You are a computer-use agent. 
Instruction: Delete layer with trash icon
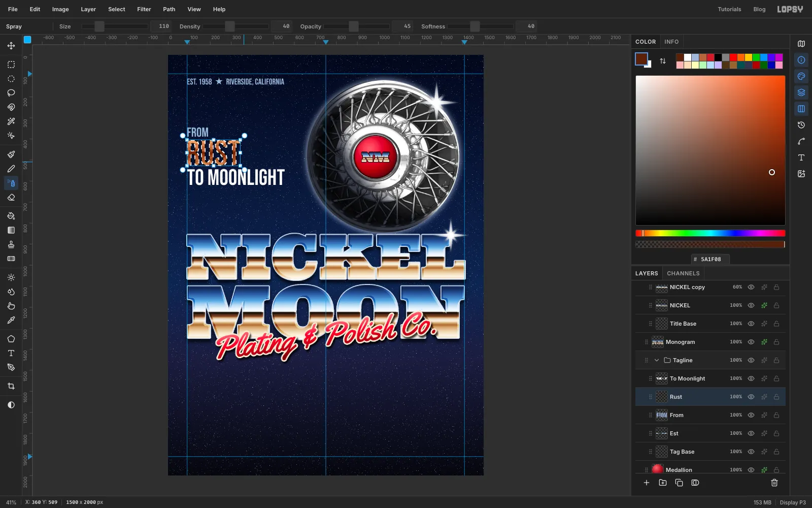(774, 483)
